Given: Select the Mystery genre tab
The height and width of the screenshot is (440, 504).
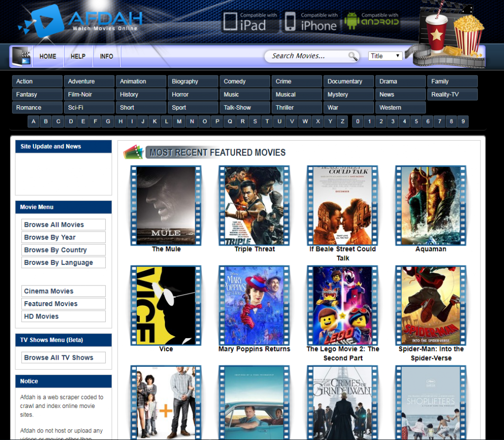Looking at the screenshot, I should pyautogui.click(x=349, y=94).
